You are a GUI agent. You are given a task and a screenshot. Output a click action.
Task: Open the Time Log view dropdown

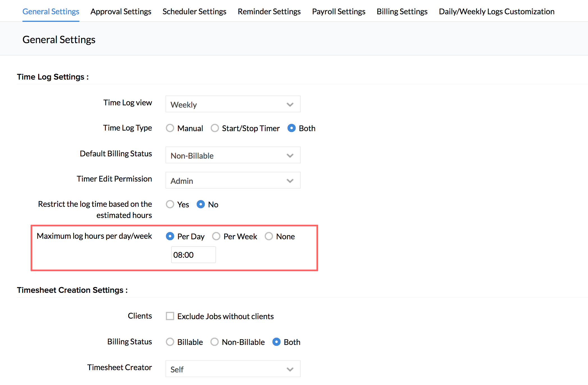coord(233,104)
